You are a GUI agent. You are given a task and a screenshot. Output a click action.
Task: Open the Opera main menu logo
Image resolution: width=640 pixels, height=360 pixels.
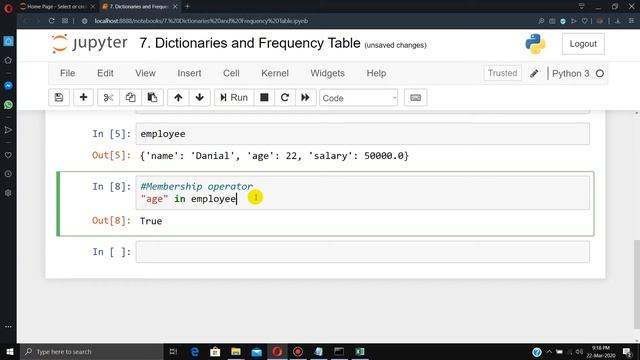pyautogui.click(x=8, y=7)
